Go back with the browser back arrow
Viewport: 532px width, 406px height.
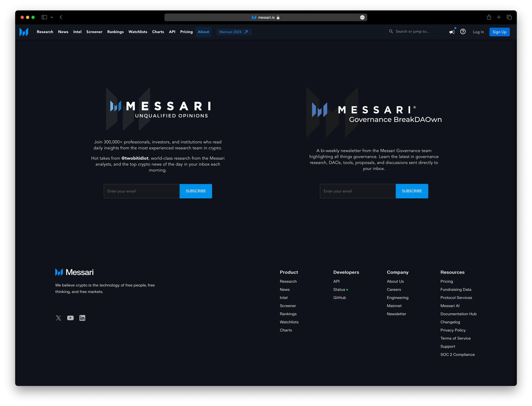coord(61,17)
